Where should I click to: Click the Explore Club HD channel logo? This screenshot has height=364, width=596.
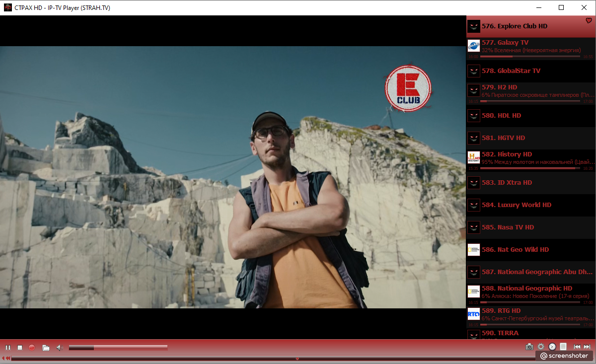pos(474,26)
